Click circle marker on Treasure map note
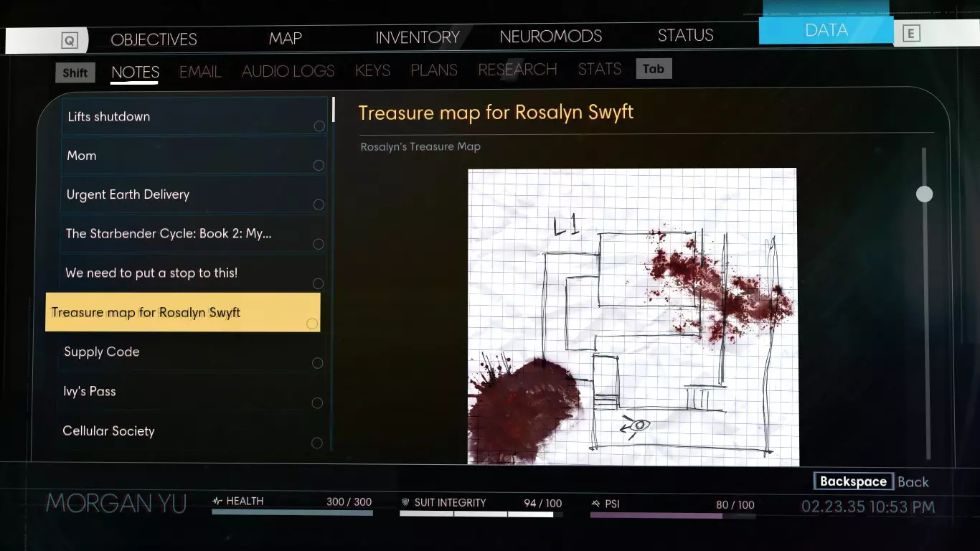This screenshot has height=551, width=980. click(311, 324)
